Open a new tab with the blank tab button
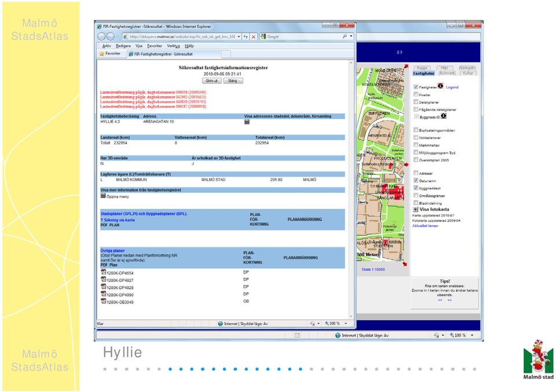 coord(226,54)
